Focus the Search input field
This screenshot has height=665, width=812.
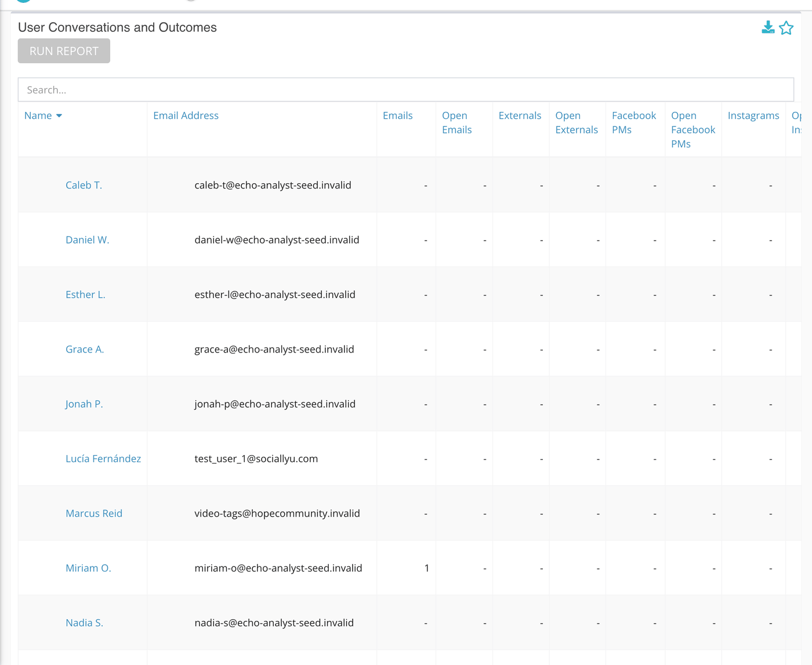(406, 90)
